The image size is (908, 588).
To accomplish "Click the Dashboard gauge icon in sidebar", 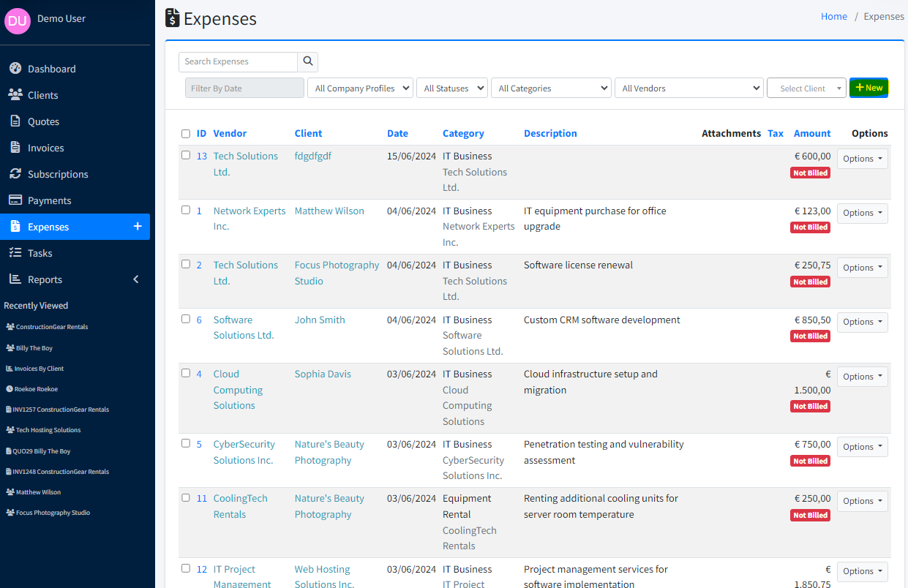I will [x=15, y=69].
